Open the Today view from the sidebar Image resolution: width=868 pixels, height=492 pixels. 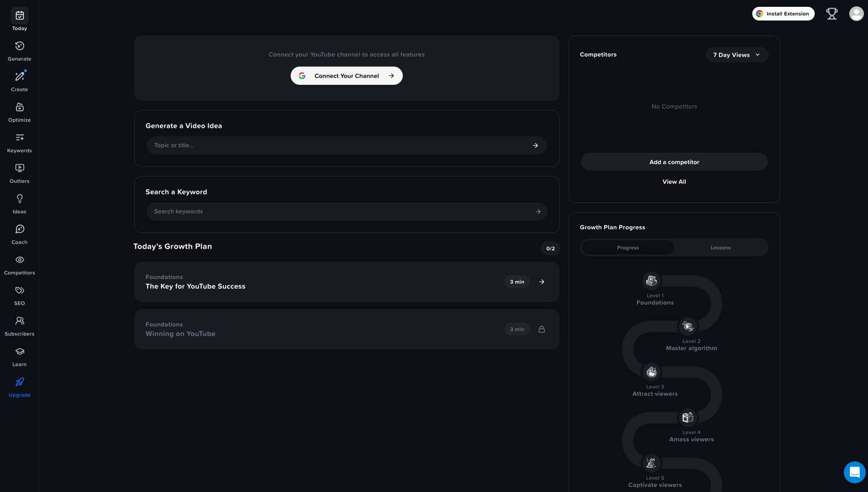(x=19, y=15)
